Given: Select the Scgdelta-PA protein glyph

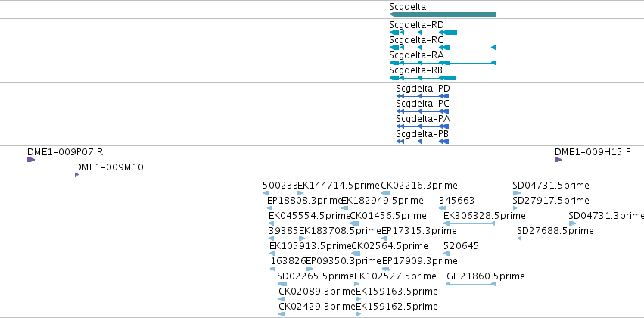Looking at the screenshot, I should coord(422,126).
